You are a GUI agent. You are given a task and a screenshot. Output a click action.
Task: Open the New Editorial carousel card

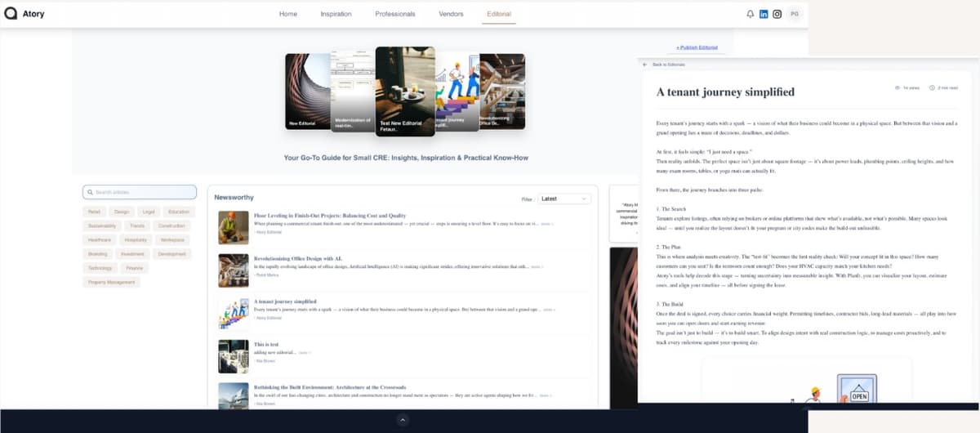tap(307, 92)
